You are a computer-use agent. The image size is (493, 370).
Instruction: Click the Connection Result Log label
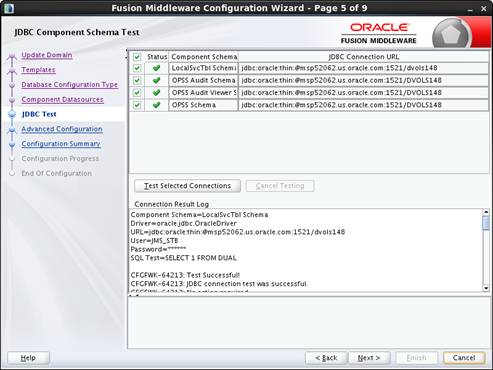click(172, 204)
